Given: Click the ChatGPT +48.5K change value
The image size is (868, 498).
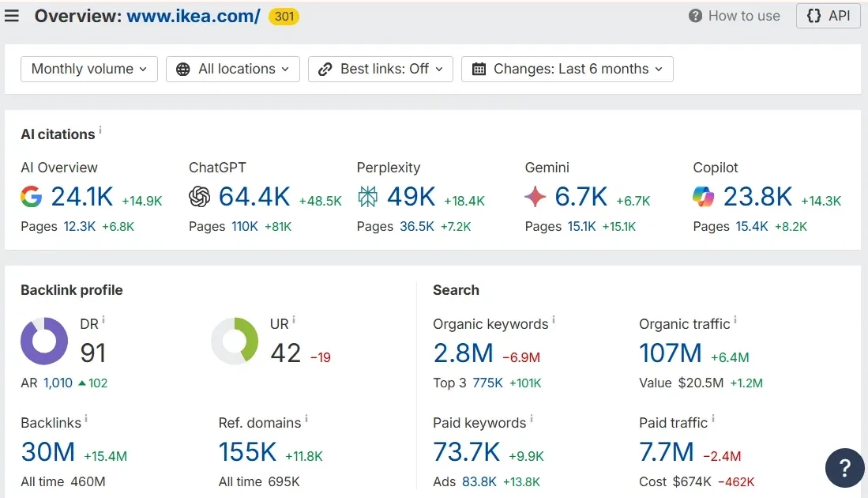Looking at the screenshot, I should (321, 201).
